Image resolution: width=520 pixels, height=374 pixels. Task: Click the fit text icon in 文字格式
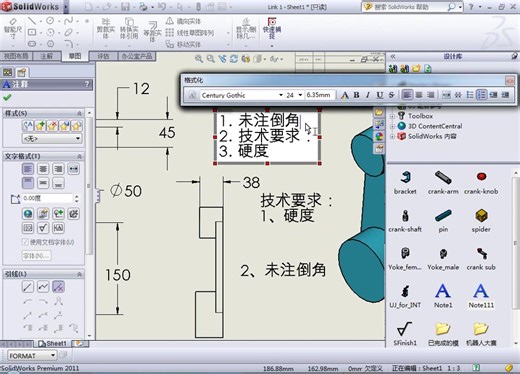[73, 169]
